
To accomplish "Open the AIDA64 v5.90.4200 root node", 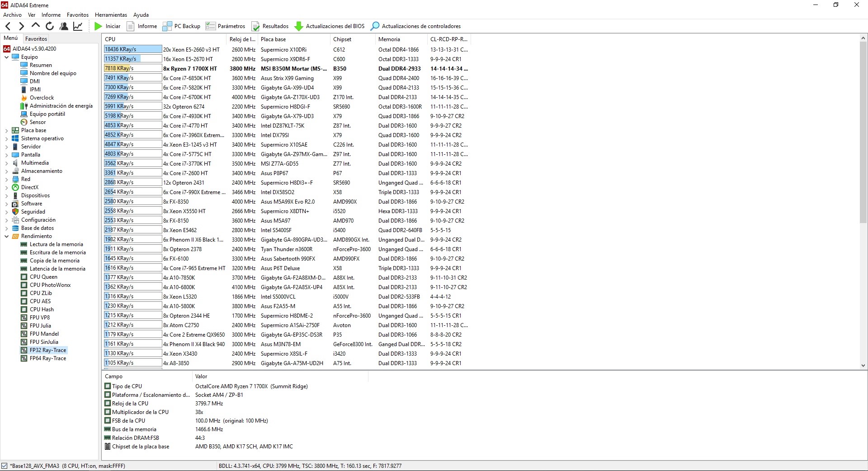I will tap(30, 49).
